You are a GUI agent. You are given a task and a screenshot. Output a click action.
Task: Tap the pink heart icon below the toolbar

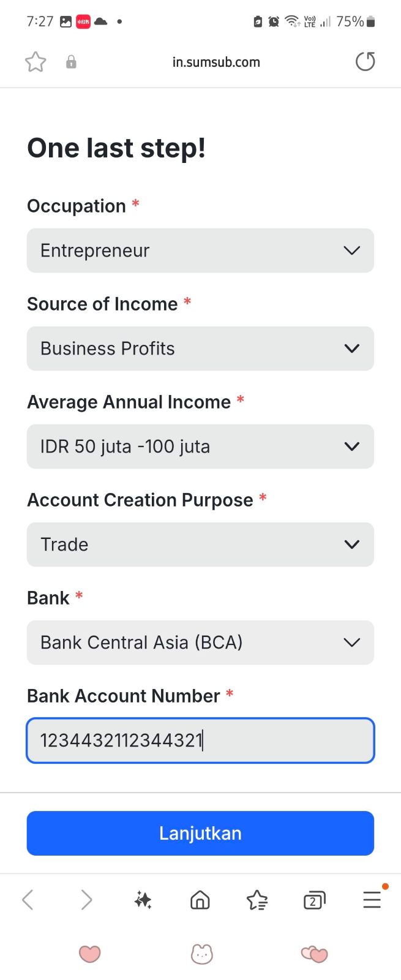coord(90,954)
